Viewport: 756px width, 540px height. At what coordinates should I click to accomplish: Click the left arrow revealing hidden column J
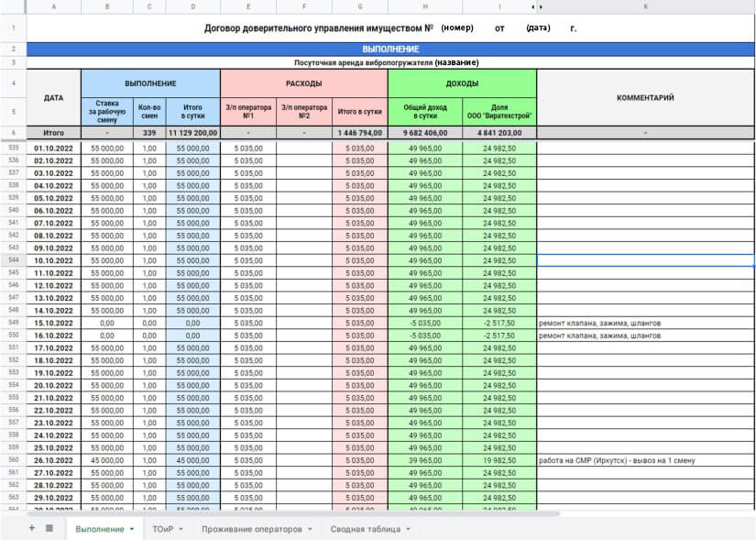[x=532, y=6]
